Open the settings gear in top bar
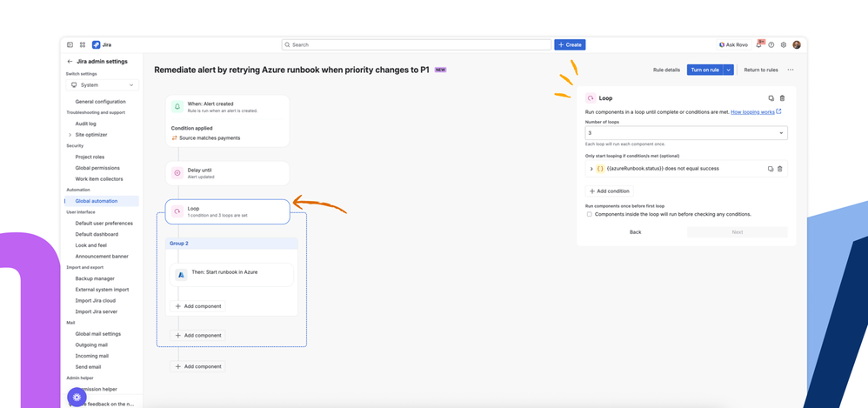This screenshot has width=868, height=408. click(784, 45)
